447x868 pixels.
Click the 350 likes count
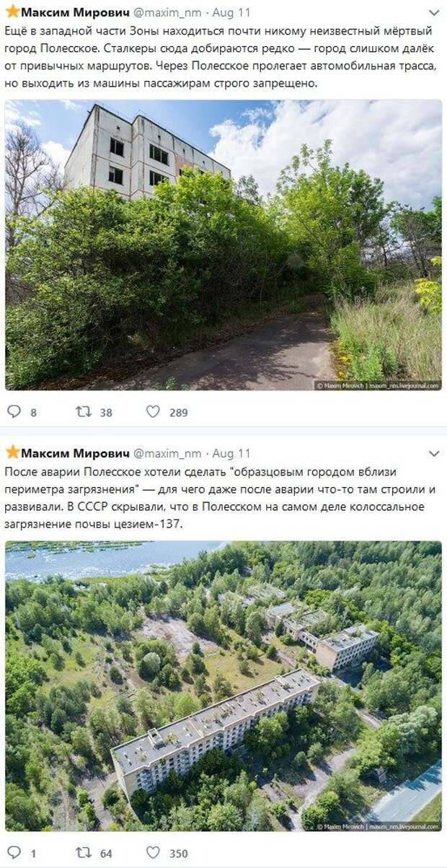178,854
